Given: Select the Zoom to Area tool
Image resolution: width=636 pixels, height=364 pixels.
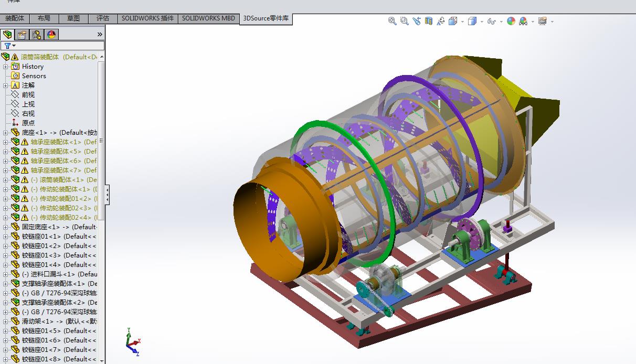Looking at the screenshot, I should pos(404,21).
